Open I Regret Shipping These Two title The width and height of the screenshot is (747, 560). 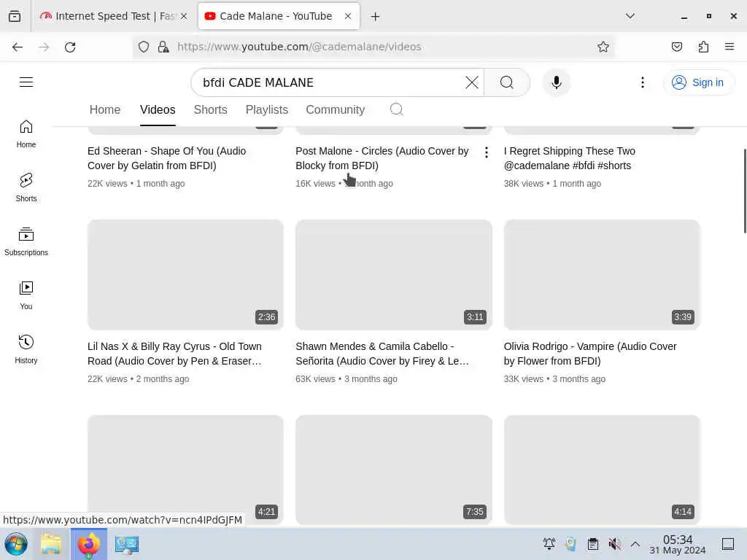click(569, 158)
